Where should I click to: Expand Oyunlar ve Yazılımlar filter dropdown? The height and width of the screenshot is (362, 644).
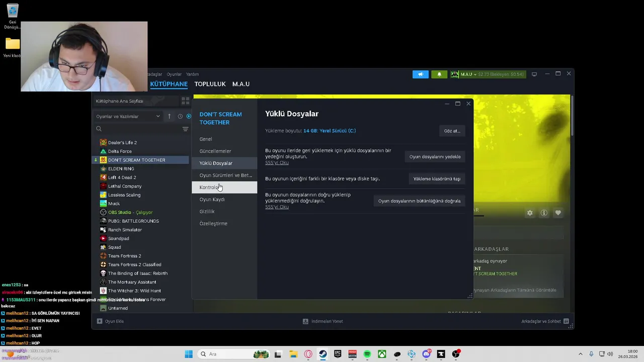pos(128,116)
